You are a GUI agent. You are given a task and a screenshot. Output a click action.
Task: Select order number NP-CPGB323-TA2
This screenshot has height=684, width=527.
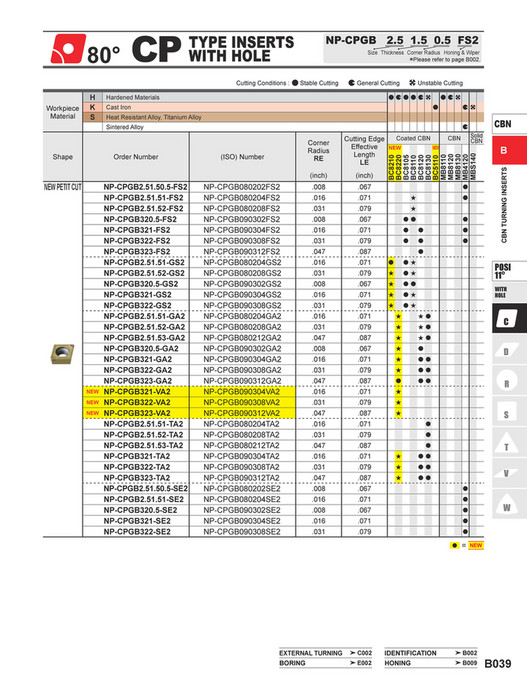137,478
